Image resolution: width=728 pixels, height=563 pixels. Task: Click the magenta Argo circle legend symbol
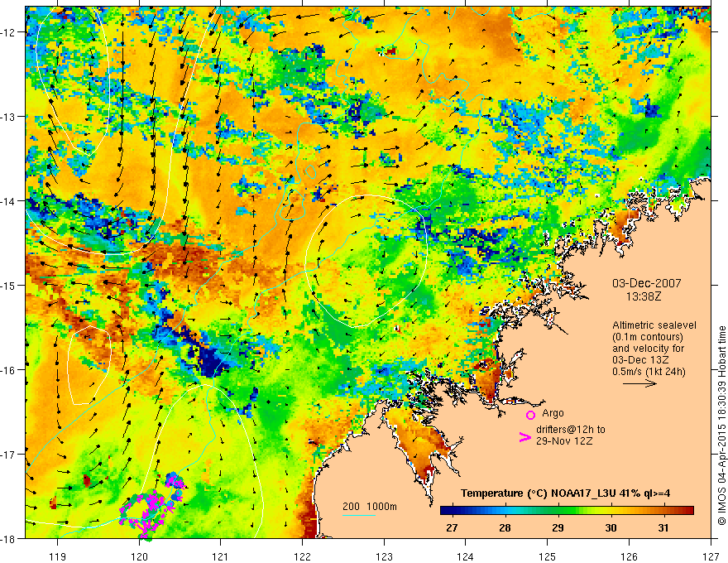tap(530, 415)
